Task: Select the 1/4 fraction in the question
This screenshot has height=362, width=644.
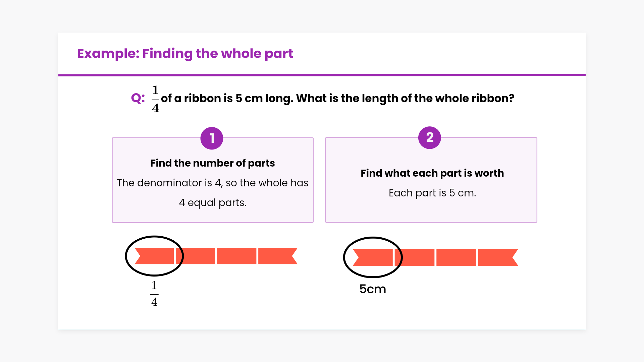Action: click(x=155, y=99)
